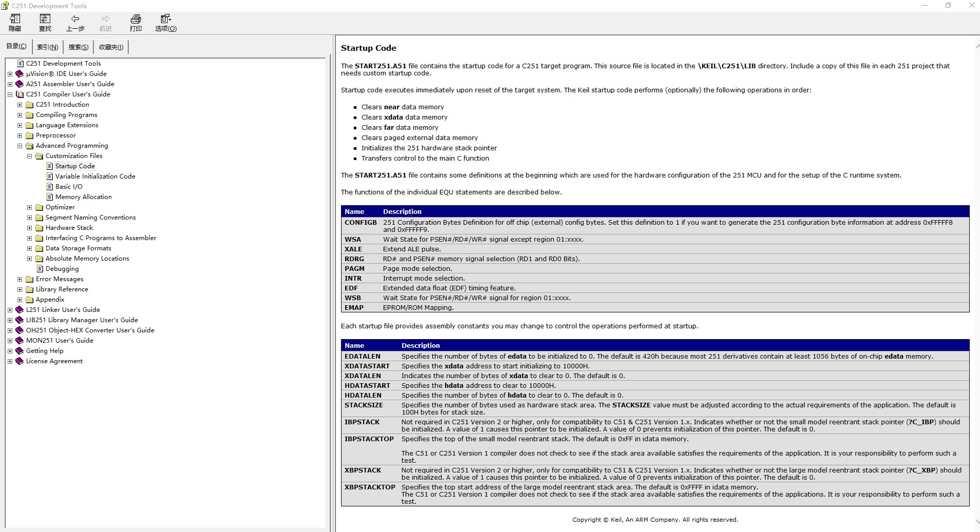
Task: Click the Forward (前进) toolbar icon
Action: pos(106,23)
